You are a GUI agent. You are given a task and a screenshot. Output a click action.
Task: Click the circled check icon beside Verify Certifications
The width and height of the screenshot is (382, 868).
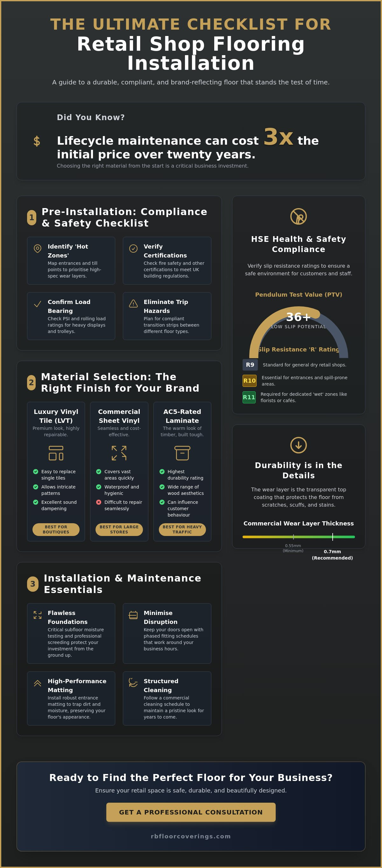click(x=133, y=249)
